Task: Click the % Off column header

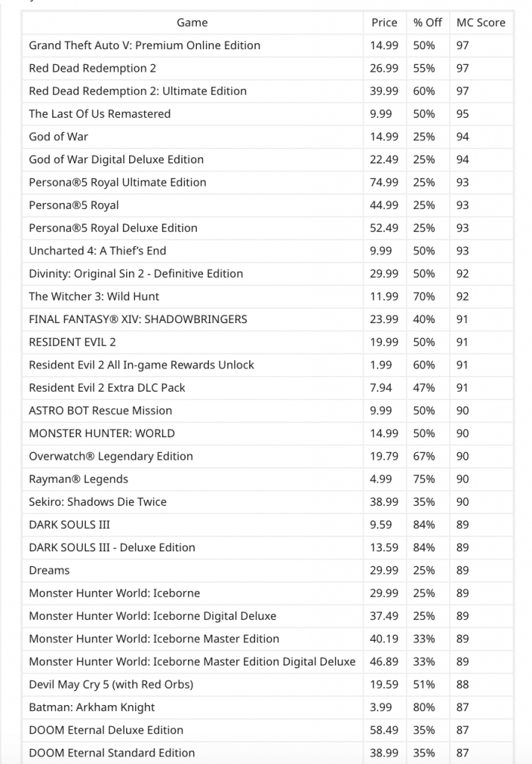Action: 428,22
